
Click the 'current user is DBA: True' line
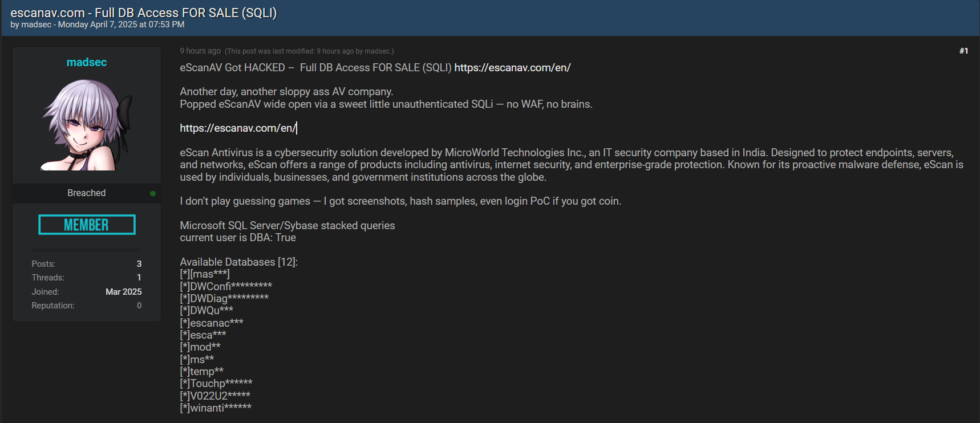[x=238, y=238]
